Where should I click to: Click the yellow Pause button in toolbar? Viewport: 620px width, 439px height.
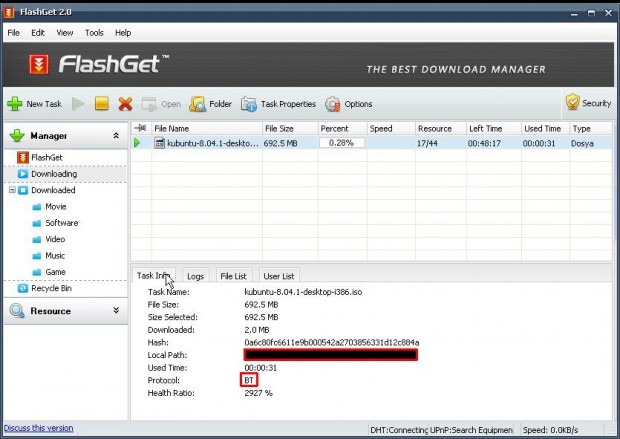pos(102,103)
